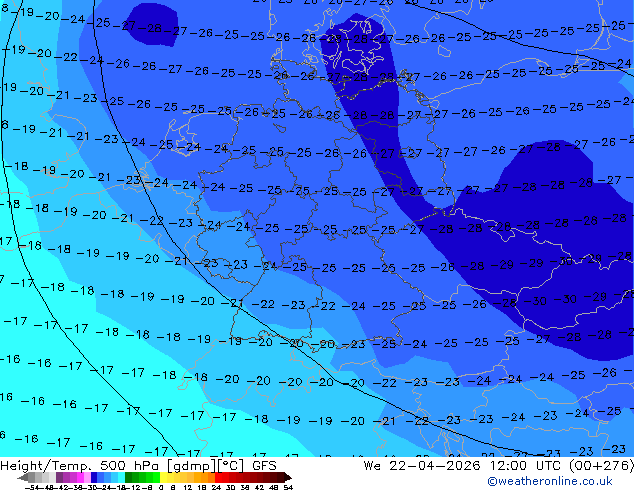Click the forecast date 'We 22-04-2026 12:00 UTC (00+276)'

(499, 465)
